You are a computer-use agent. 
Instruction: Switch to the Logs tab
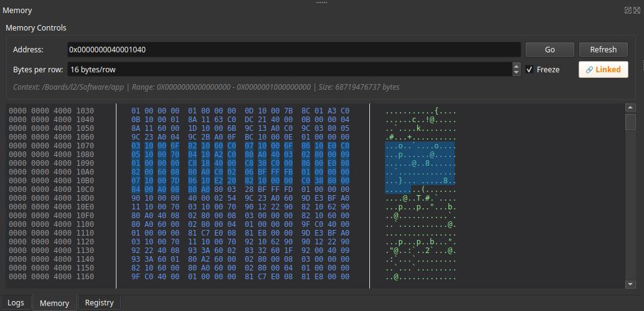pos(16,302)
